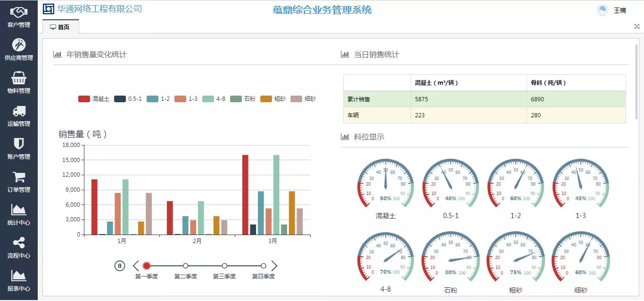Switch to the 首页 tab
644x301 pixels.
point(60,27)
